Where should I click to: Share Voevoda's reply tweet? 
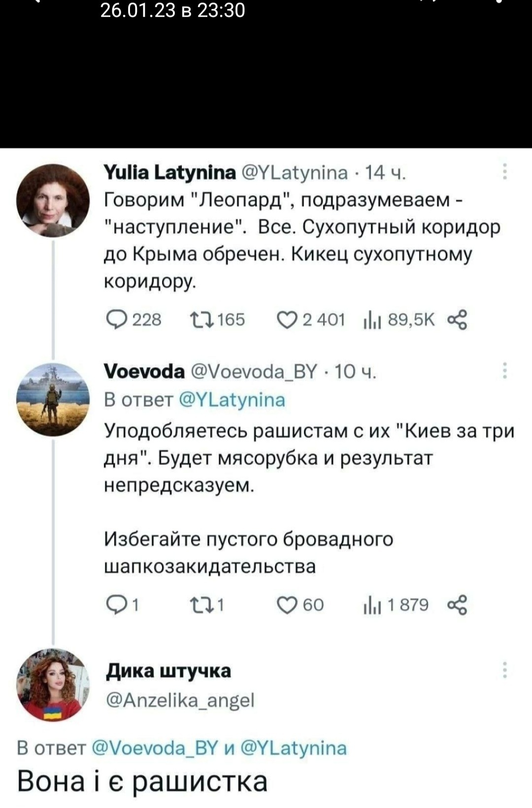(457, 605)
